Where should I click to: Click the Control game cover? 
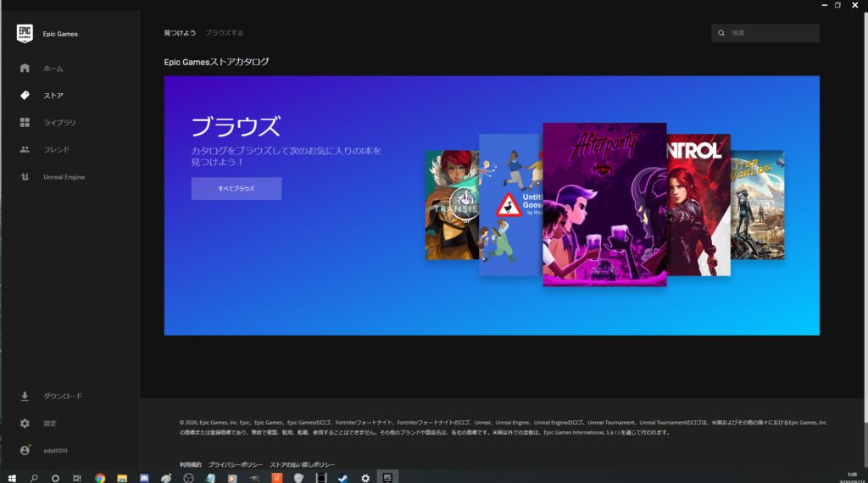coord(698,205)
